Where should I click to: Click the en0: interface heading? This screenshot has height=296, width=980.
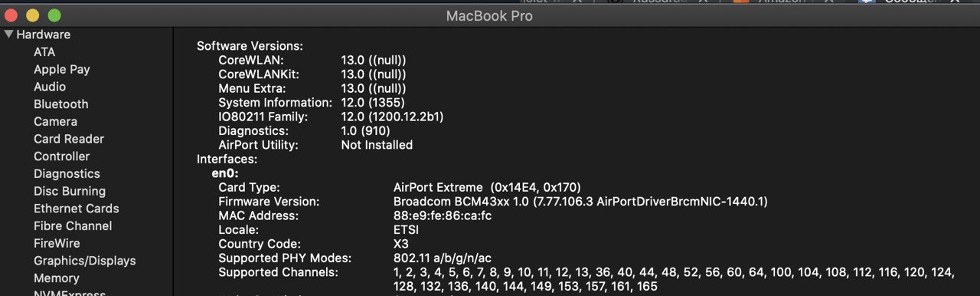coord(225,173)
